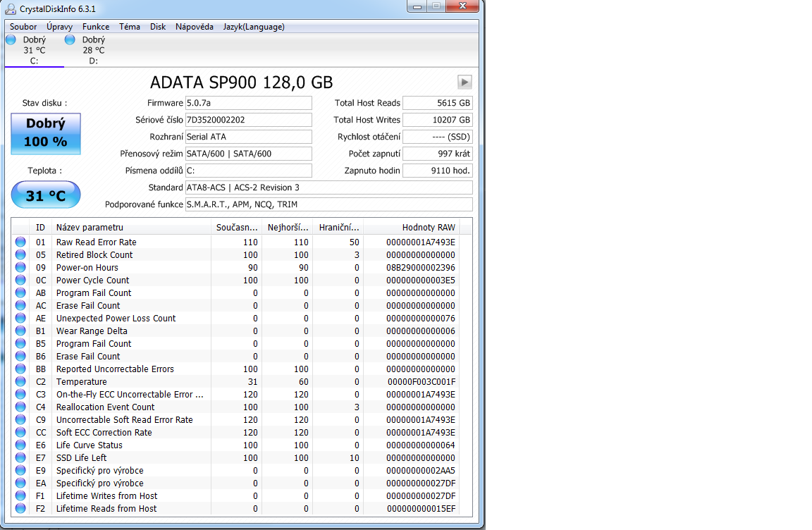812x530 pixels.
Task: Click status icon for SSD Life Left
Action: click(20, 457)
